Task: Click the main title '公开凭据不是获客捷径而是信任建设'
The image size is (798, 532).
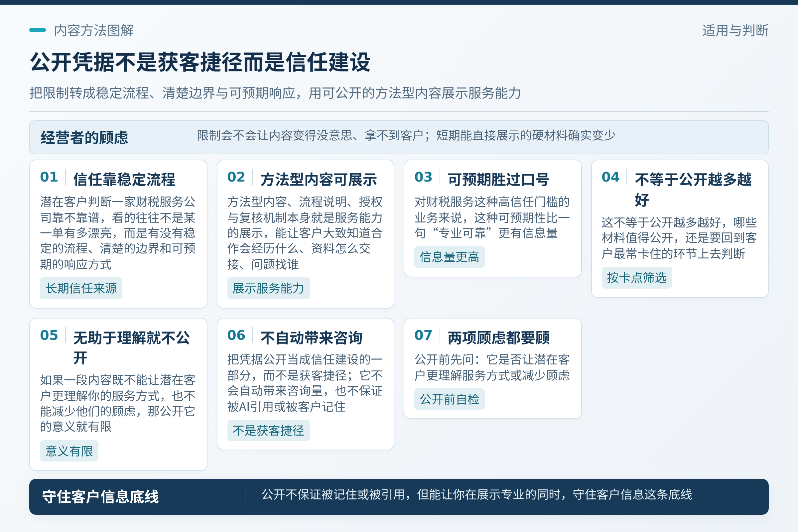Action: [x=200, y=63]
